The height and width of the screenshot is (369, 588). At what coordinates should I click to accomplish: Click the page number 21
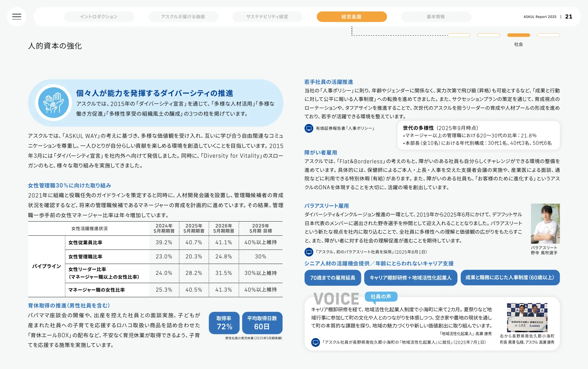(569, 17)
